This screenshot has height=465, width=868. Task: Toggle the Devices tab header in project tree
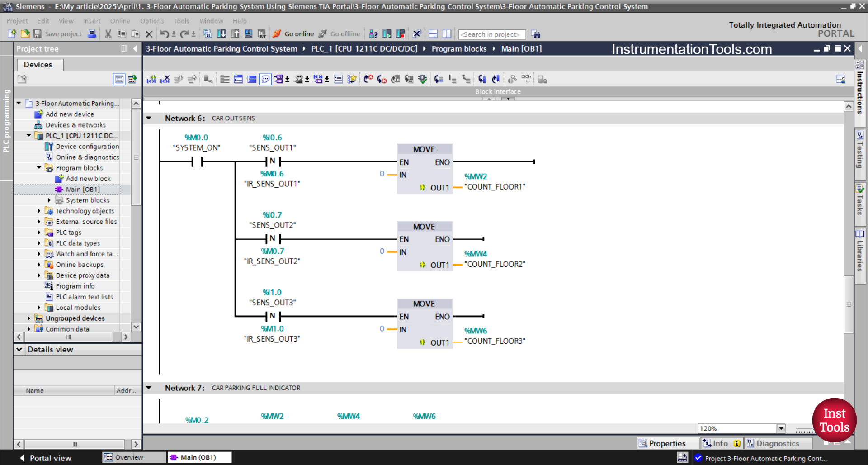point(39,65)
